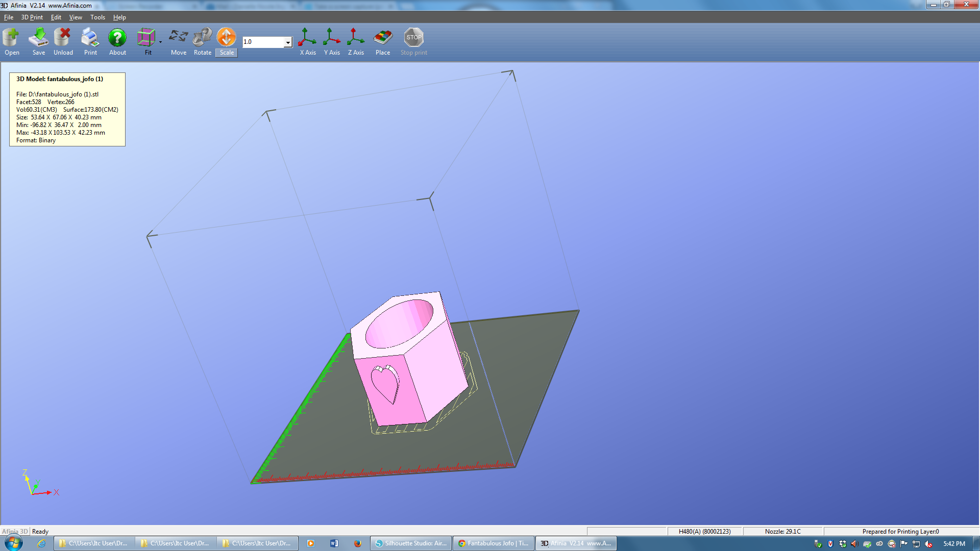The width and height of the screenshot is (980, 551).
Task: Click the system clock 5:42 PM
Action: (954, 543)
